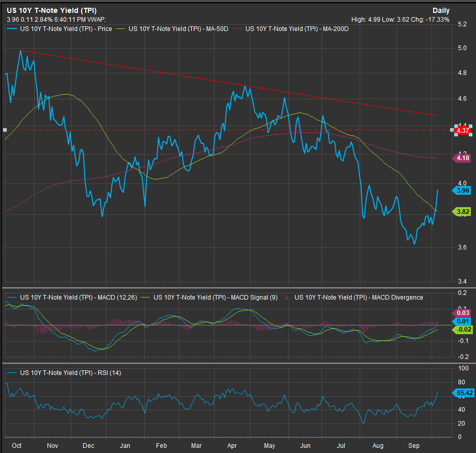This screenshot has height=453, width=476.
Task: Open the Daily interval selector
Action: [x=441, y=10]
